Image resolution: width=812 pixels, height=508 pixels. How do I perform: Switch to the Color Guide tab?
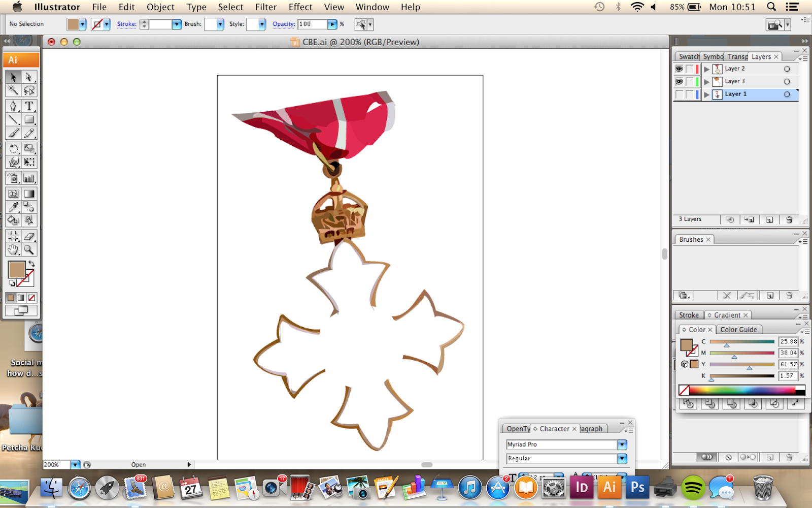[x=738, y=330]
